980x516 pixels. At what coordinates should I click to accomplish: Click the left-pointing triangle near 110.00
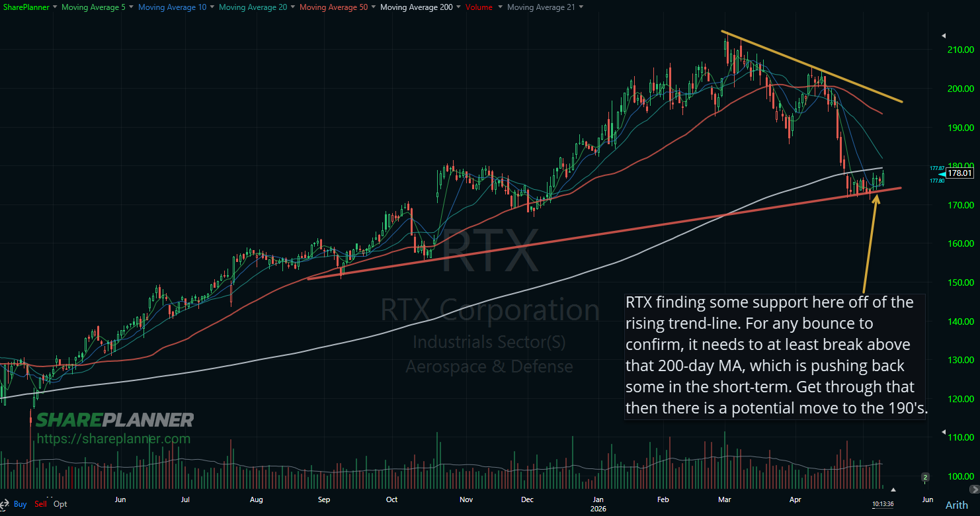[942, 433]
